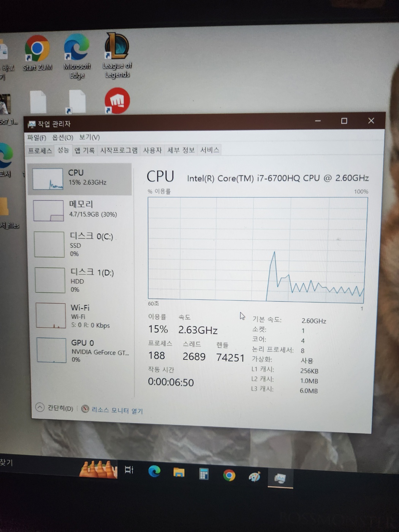Minimize the Task Manager window

[x=318, y=121]
